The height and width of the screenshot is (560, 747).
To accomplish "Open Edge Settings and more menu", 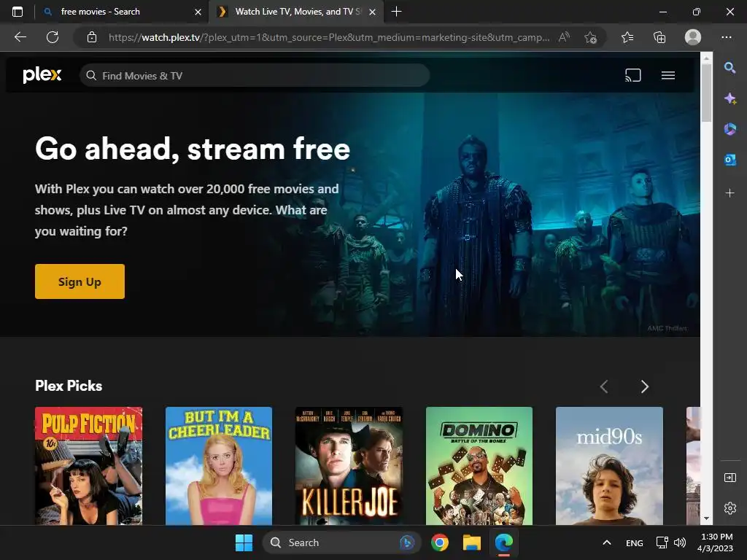I will pyautogui.click(x=726, y=37).
